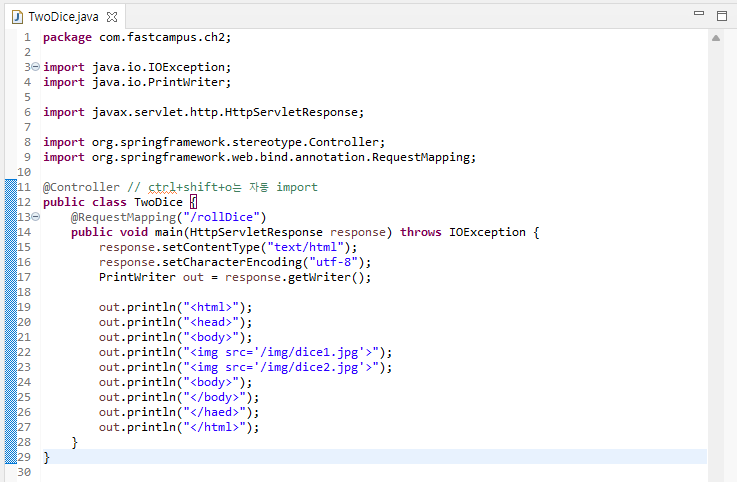
Task: Collapse the main method fold on line 13
Action: 35,217
